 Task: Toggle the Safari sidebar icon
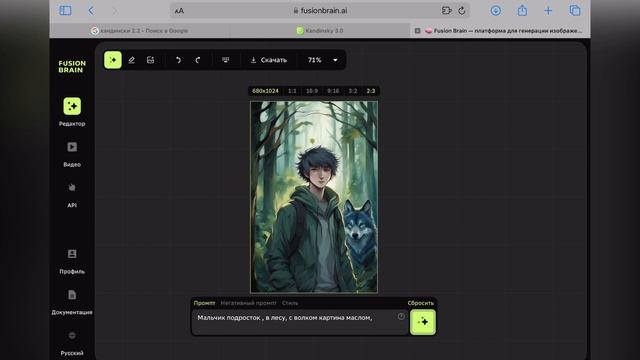coord(65,11)
